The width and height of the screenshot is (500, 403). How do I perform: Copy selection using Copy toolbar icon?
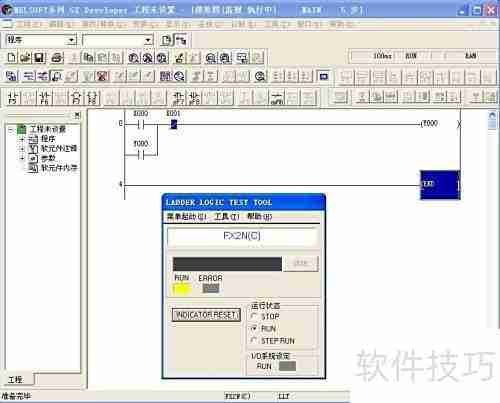[88, 58]
